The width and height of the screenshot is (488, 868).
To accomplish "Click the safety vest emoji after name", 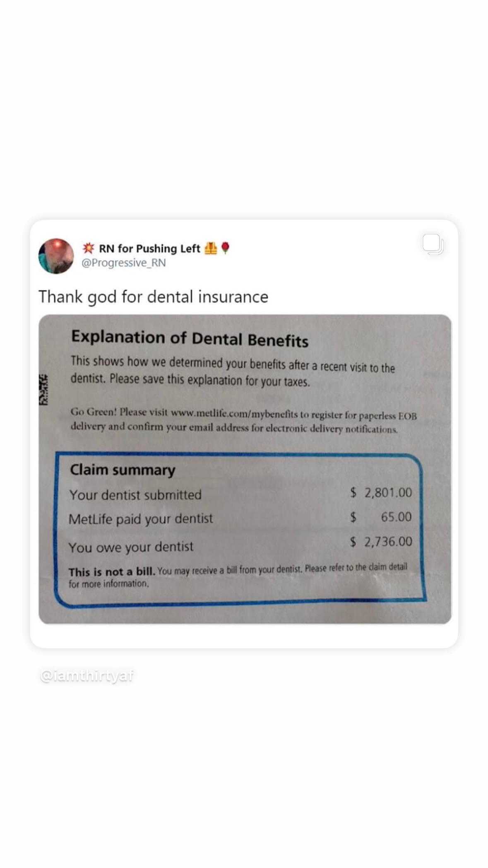I will pyautogui.click(x=210, y=248).
